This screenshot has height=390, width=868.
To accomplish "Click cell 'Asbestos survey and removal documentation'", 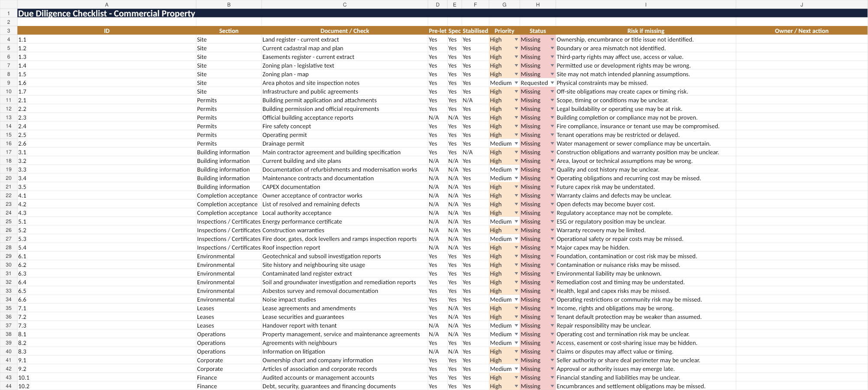I will click(x=345, y=291).
